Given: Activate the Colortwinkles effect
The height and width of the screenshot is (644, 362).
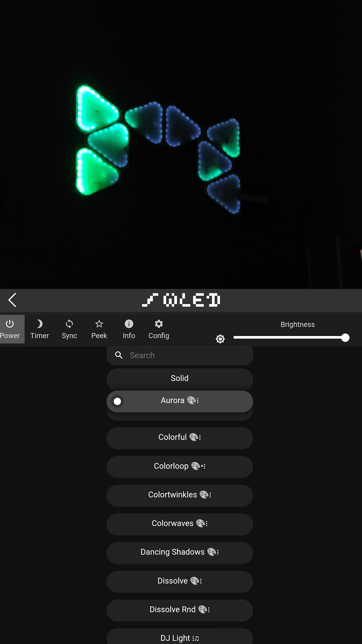Looking at the screenshot, I should [x=180, y=495].
